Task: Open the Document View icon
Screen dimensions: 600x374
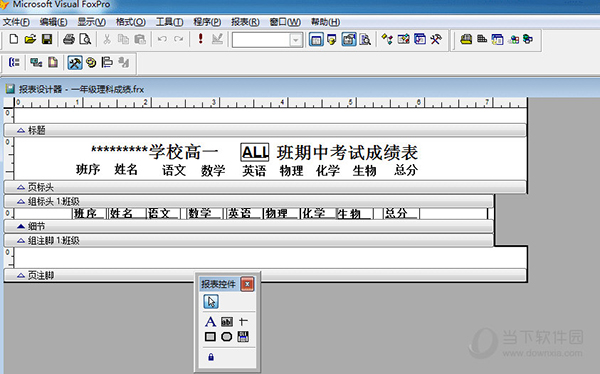Action: (x=365, y=39)
